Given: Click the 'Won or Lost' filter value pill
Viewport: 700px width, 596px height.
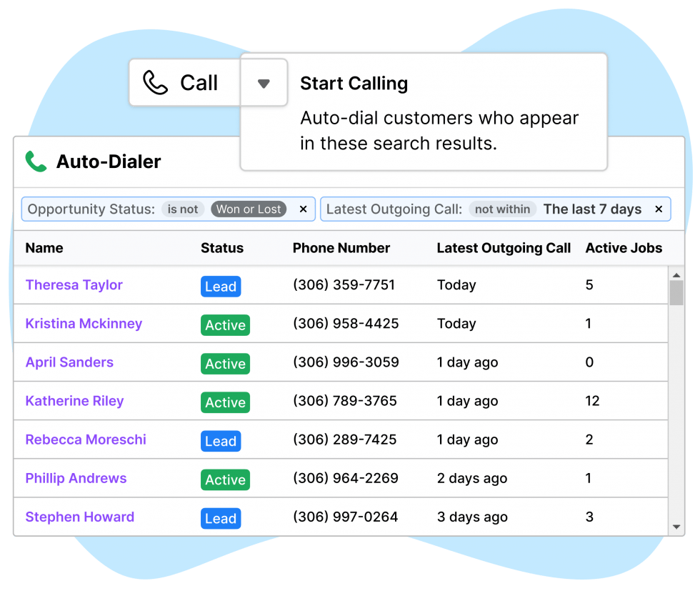Looking at the screenshot, I should click(249, 209).
